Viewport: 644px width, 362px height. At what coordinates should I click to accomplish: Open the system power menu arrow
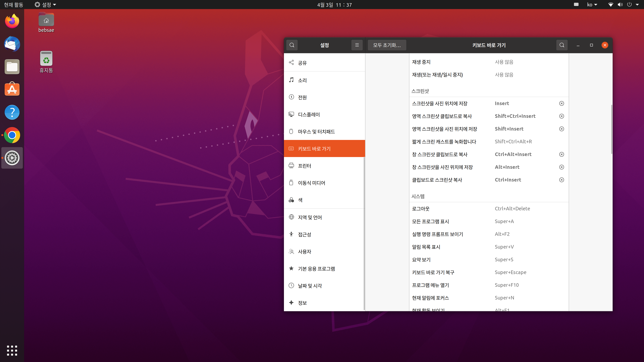coord(637,5)
